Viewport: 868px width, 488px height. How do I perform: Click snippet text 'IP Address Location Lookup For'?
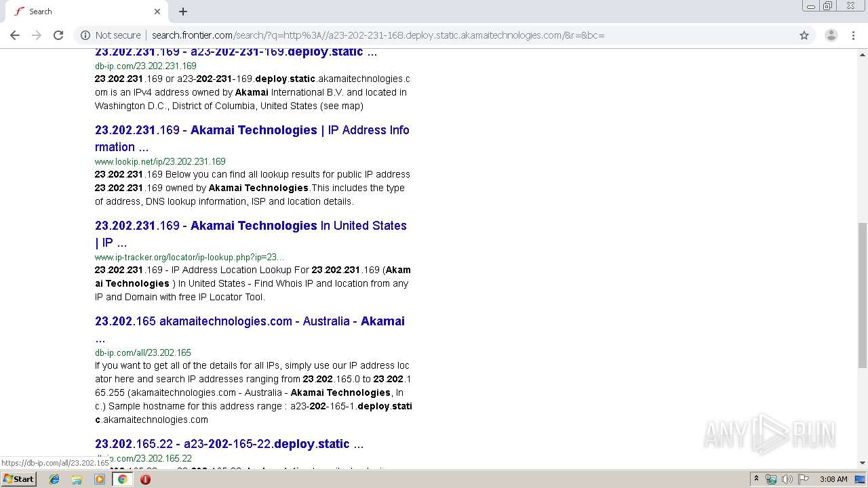[x=240, y=270]
